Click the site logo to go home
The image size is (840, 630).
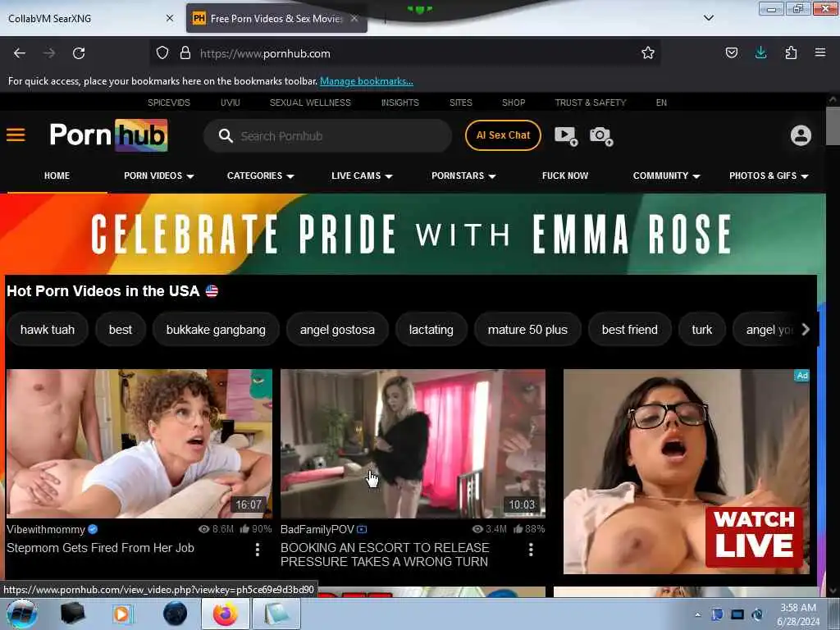(x=109, y=135)
